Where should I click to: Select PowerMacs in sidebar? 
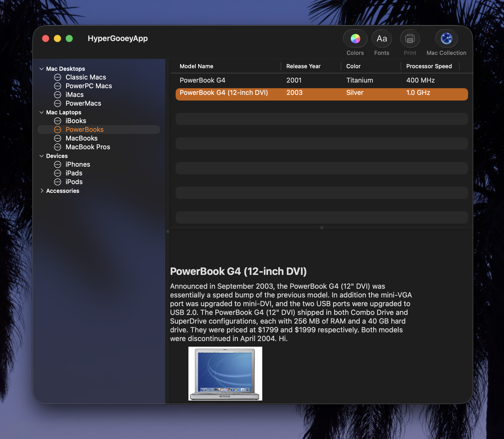click(x=83, y=103)
